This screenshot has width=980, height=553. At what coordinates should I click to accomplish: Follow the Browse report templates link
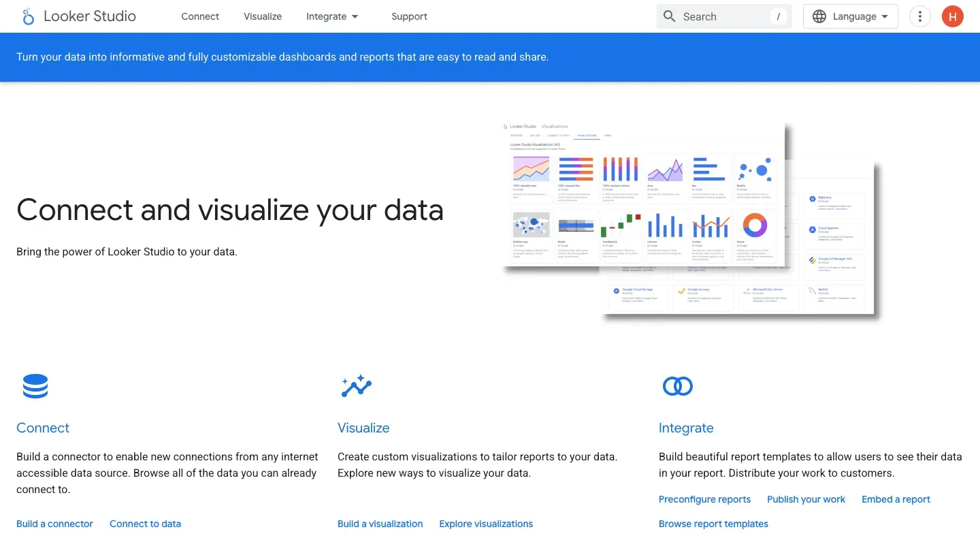click(713, 524)
